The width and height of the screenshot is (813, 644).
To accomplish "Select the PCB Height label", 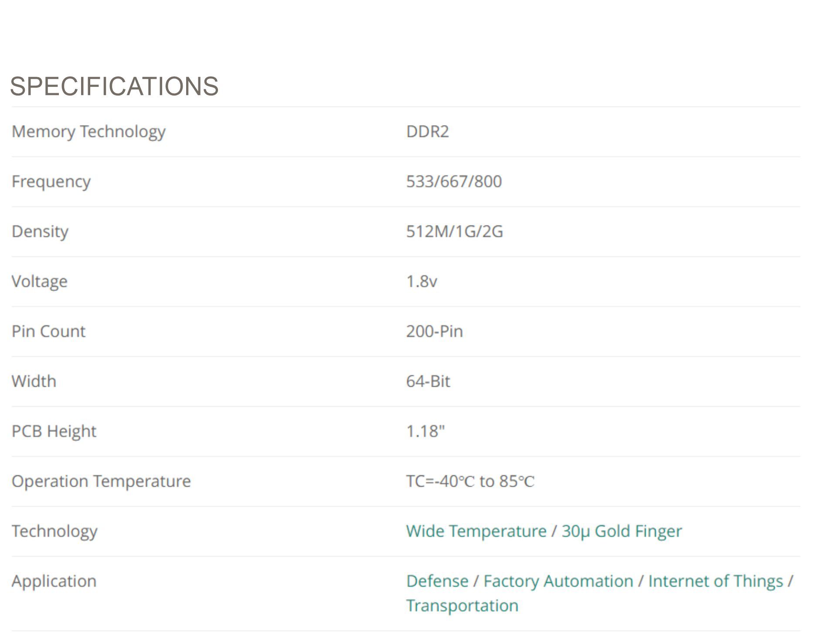I will tap(54, 431).
